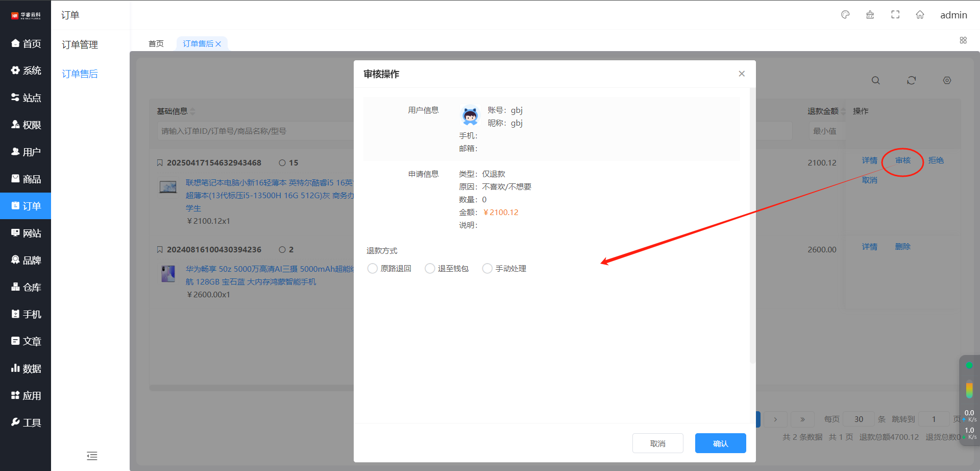Image resolution: width=980 pixels, height=471 pixels.
Task: Toggle fullscreen mode icon
Action: click(x=895, y=15)
